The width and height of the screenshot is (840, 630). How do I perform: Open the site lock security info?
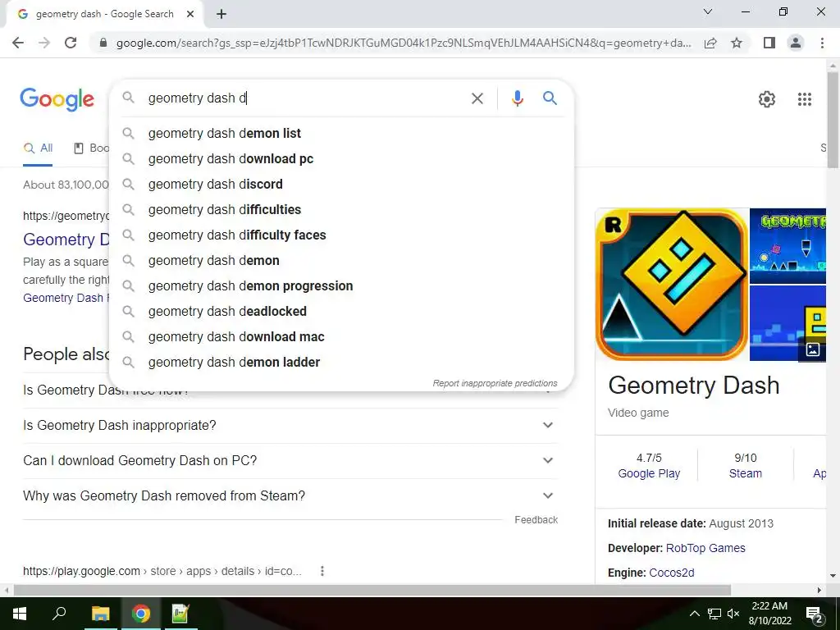(103, 43)
